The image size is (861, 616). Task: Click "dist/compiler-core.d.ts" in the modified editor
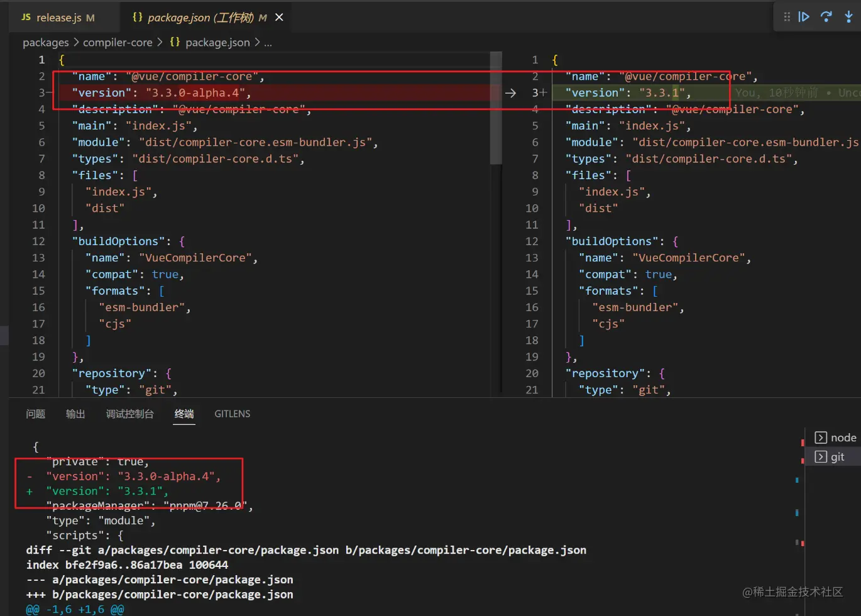point(708,159)
